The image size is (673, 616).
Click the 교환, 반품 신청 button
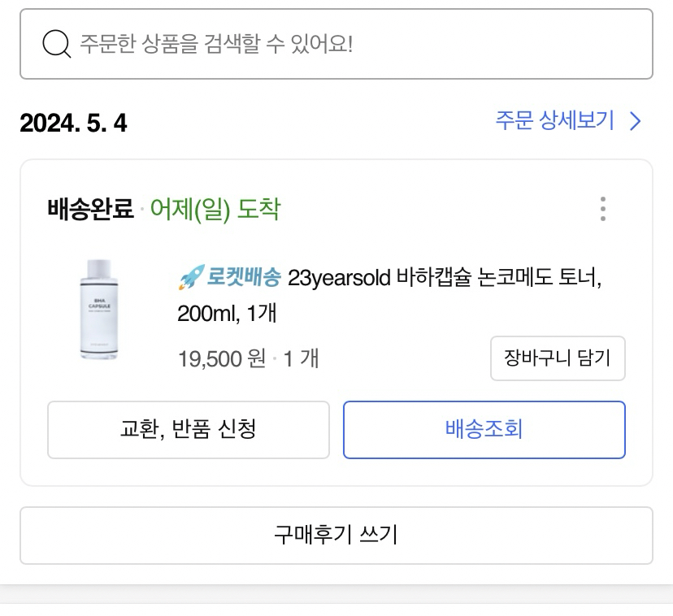tap(189, 430)
